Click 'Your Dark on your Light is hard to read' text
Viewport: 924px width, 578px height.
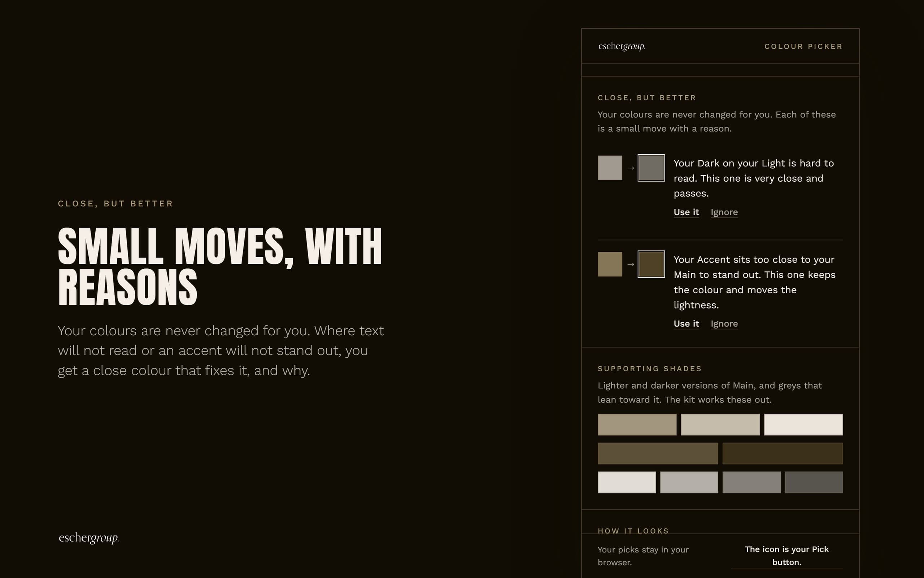754,178
